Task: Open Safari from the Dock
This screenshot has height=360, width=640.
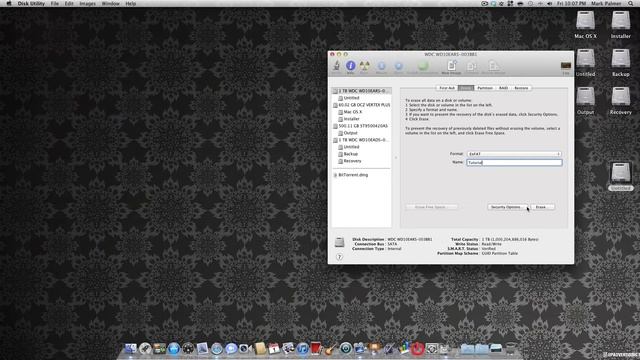Action: tap(217, 349)
